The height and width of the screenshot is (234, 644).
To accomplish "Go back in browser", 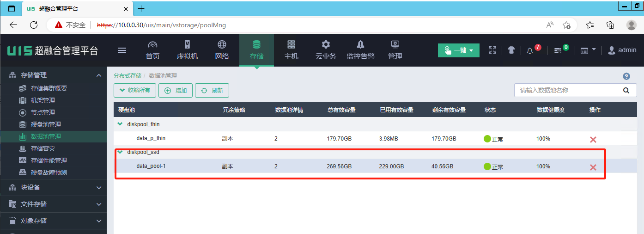I will 13,25.
